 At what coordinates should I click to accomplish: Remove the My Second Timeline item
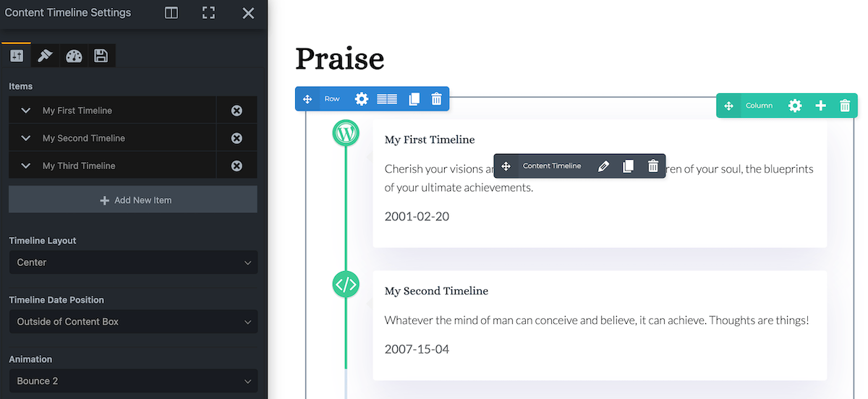pos(237,138)
